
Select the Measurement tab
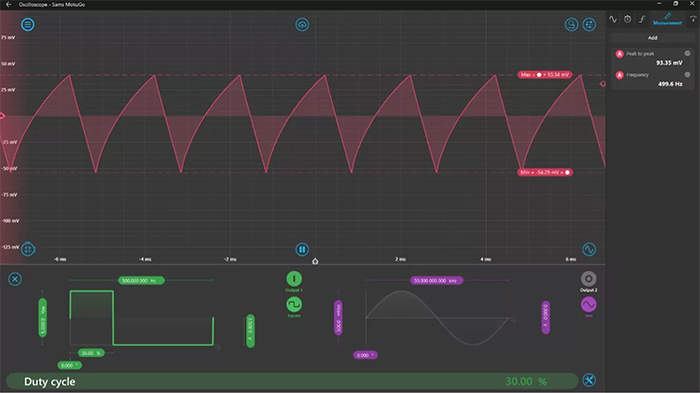(667, 19)
